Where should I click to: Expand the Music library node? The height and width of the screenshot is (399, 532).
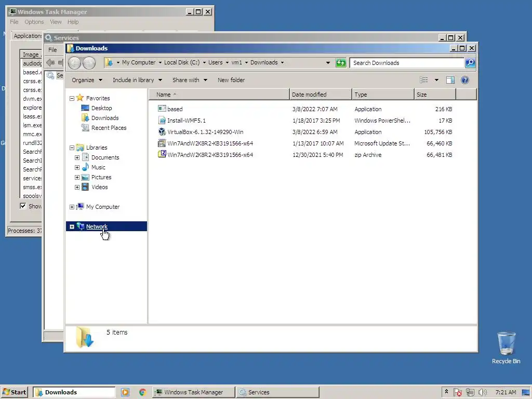(77, 167)
